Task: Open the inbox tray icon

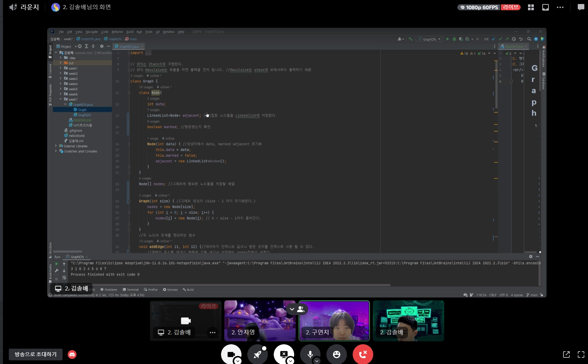Action: [545, 7]
